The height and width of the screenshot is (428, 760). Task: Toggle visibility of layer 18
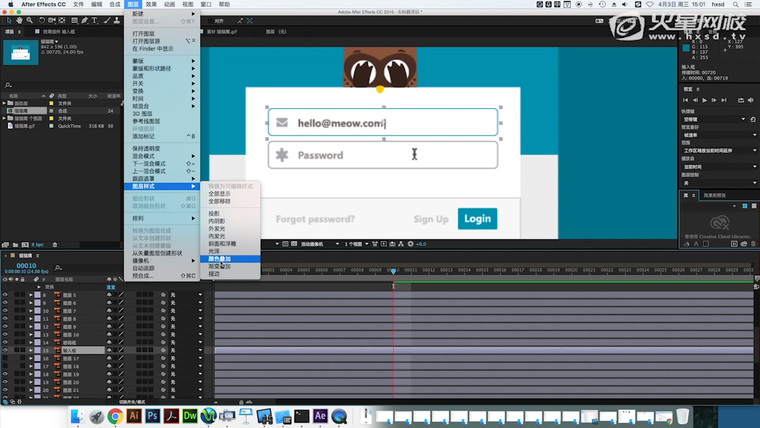tap(5, 374)
